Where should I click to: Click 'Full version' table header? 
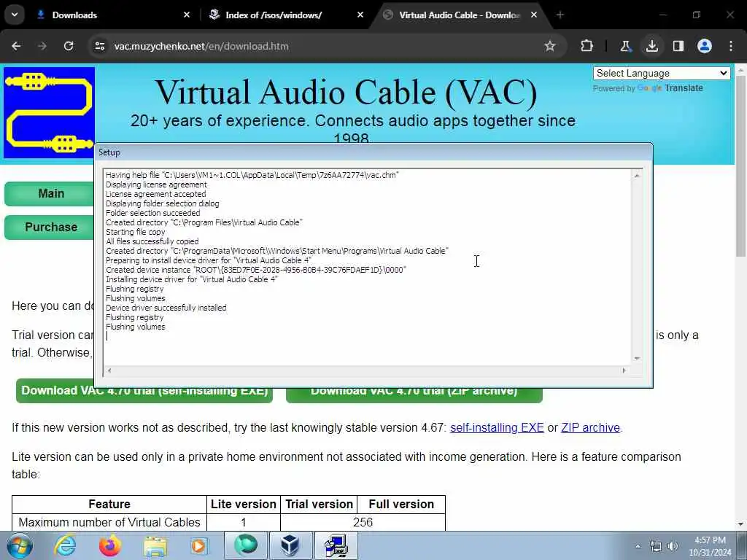click(x=401, y=505)
